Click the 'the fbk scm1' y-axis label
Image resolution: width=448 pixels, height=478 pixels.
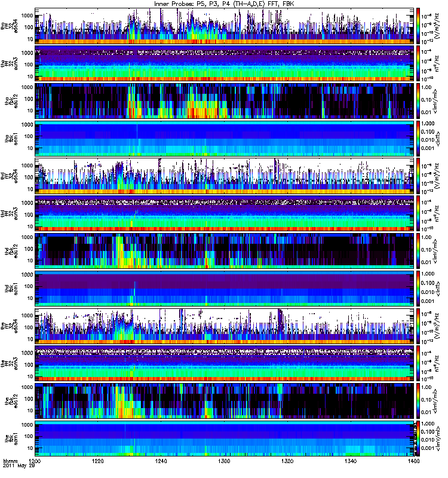click(11, 439)
